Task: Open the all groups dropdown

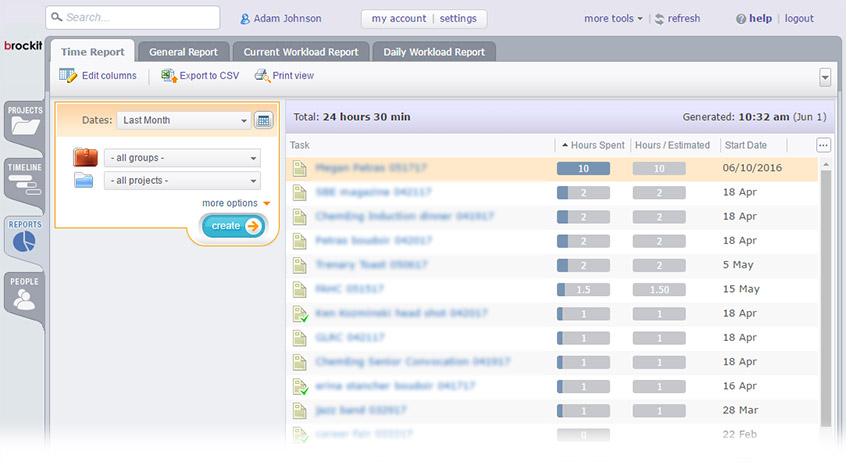Action: coord(182,158)
